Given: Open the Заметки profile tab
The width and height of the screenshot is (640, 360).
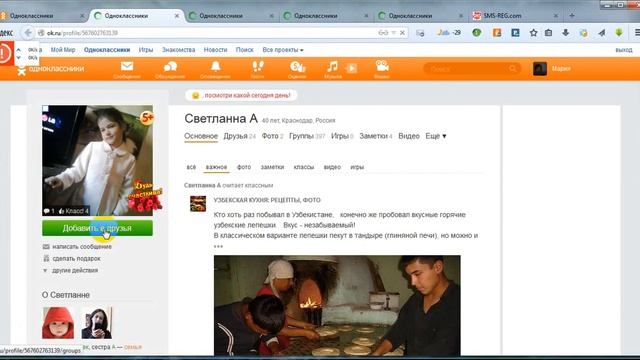Looking at the screenshot, I should tap(376, 136).
